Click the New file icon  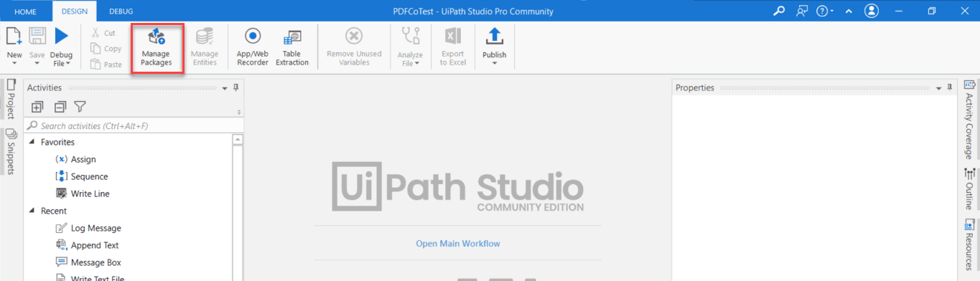[x=14, y=37]
